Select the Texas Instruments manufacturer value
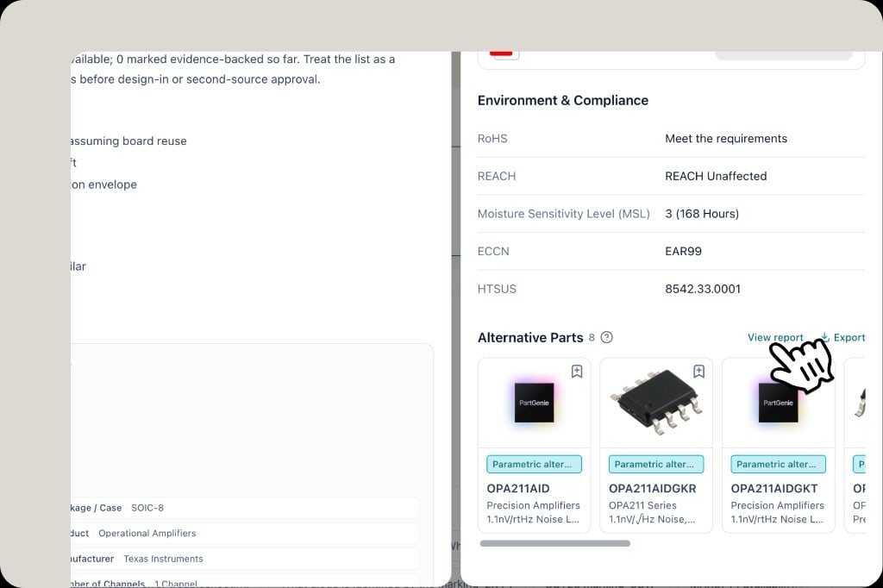Viewport: 883px width, 588px height. coord(163,559)
